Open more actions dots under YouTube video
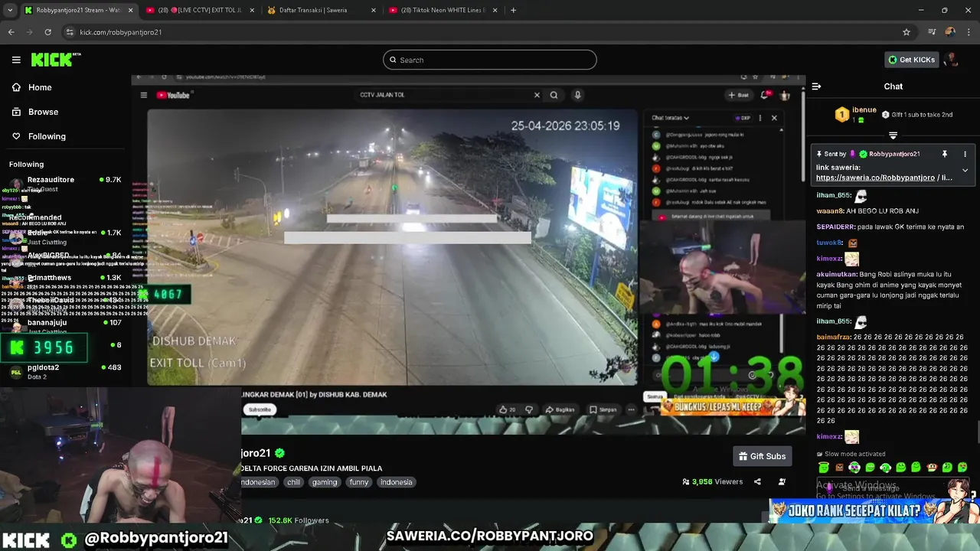The image size is (980, 551). pyautogui.click(x=631, y=409)
